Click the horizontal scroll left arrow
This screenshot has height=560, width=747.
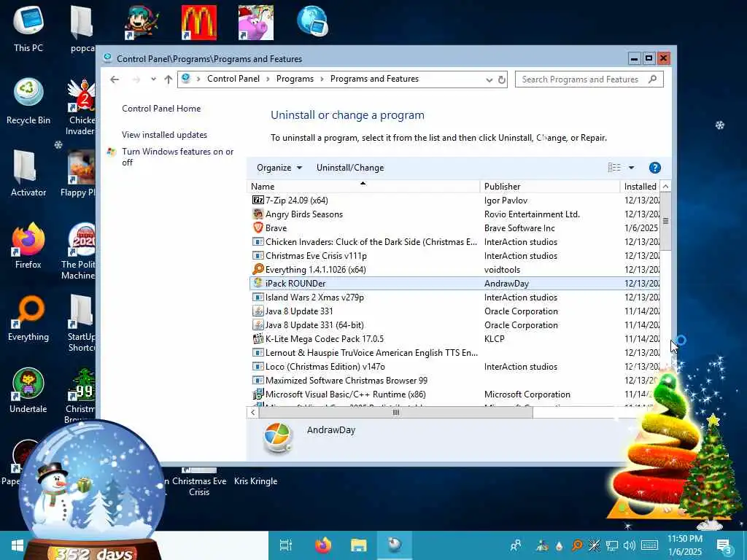coord(252,413)
